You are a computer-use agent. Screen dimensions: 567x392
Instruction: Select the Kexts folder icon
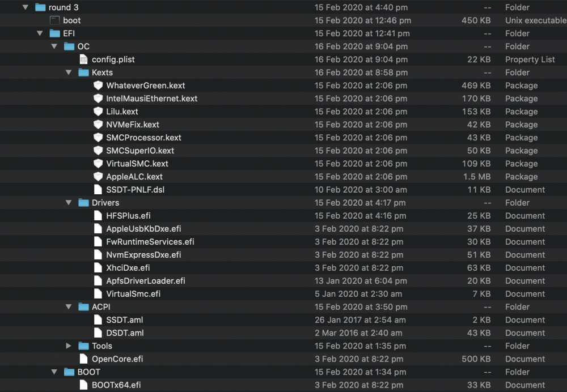click(x=83, y=73)
